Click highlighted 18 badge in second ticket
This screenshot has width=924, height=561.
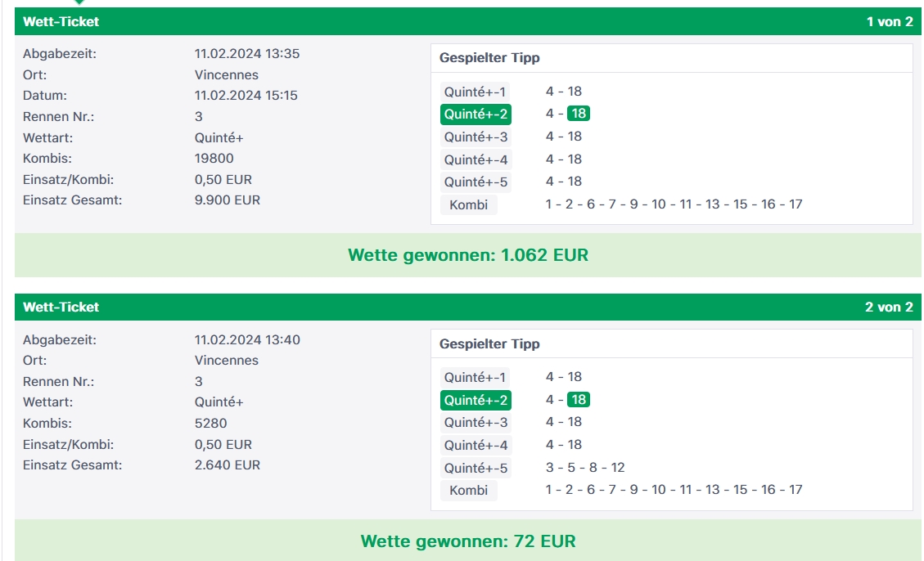pos(579,400)
